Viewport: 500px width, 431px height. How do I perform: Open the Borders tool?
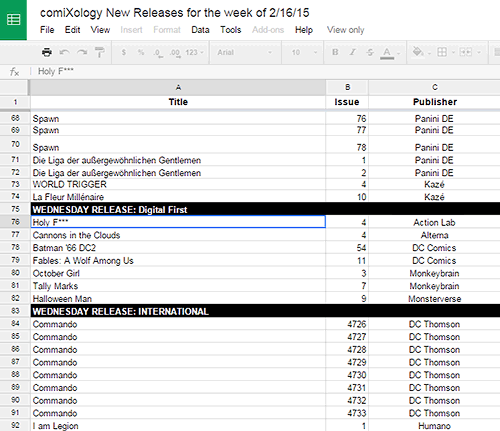(x=442, y=52)
